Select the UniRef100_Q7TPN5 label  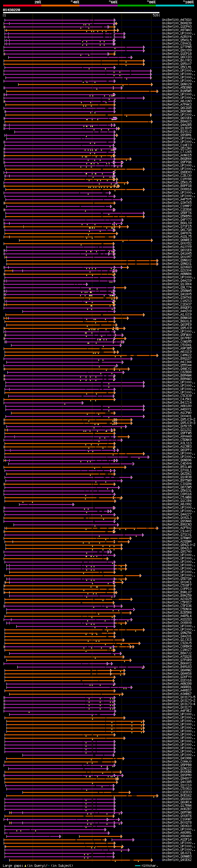tap(177, 47)
